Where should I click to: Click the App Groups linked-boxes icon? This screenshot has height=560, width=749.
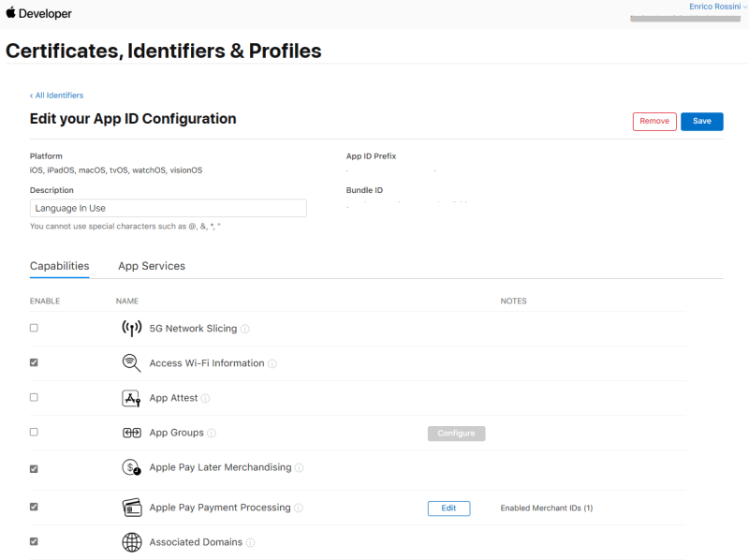coord(131,433)
